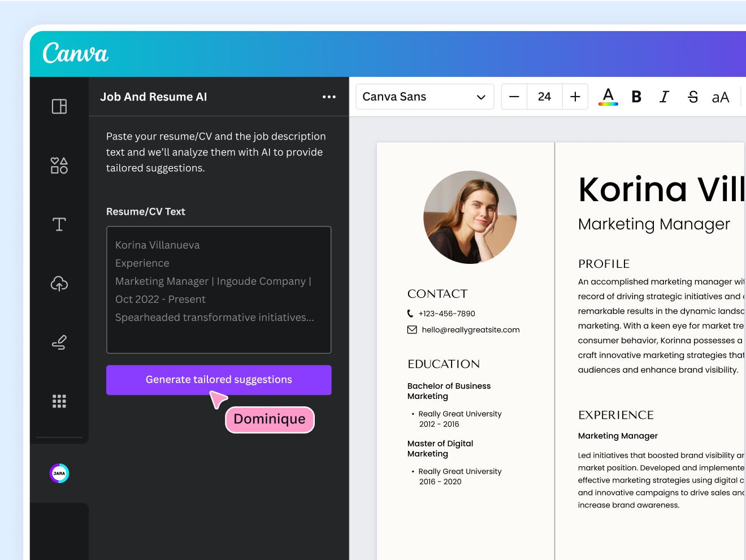
Task: Select the Draw tool
Action: pyautogui.click(x=59, y=342)
